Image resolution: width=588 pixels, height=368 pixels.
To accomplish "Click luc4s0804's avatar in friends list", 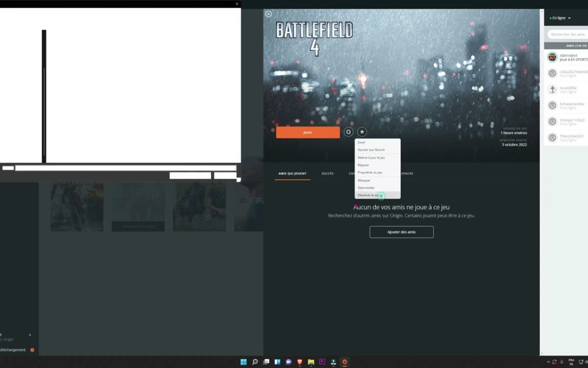I will tap(553, 89).
